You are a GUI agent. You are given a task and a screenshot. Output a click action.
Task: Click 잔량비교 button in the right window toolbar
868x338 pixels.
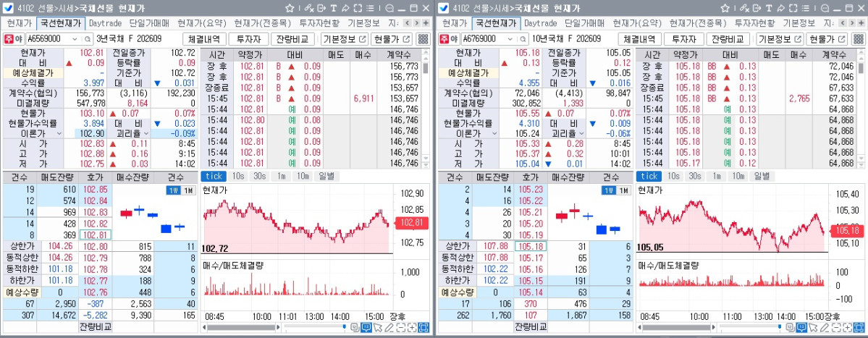(728, 39)
